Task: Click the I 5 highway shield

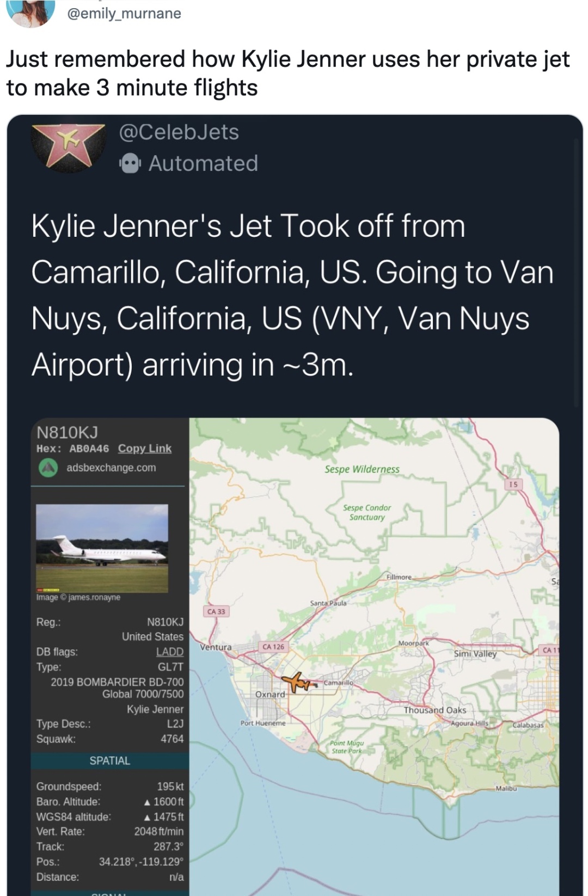Action: tap(513, 484)
